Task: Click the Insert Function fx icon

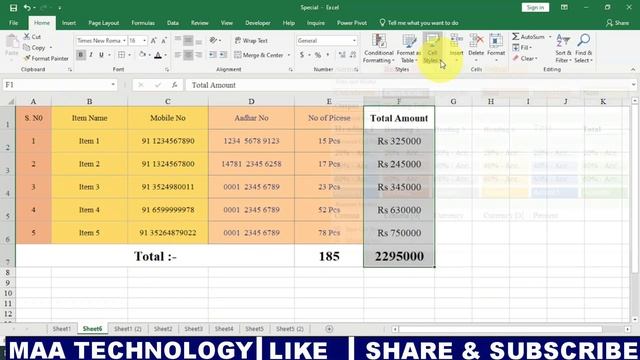Action: (175, 85)
